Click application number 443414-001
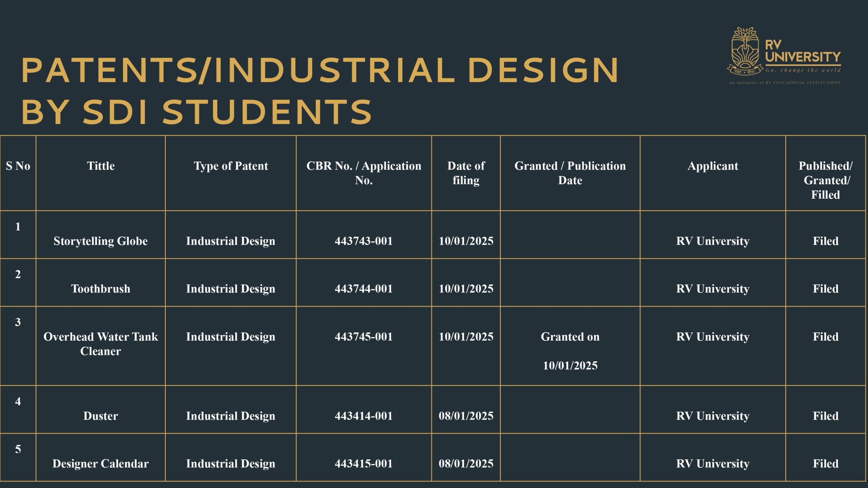The image size is (868, 488). 364,416
